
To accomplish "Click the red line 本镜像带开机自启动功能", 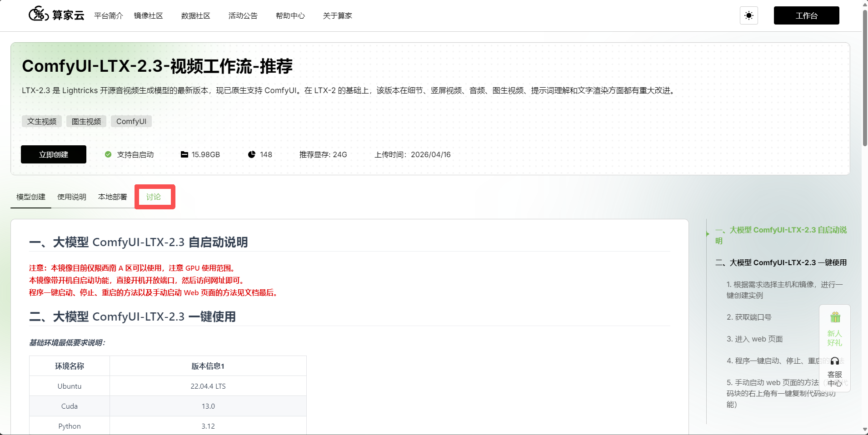I will coord(137,280).
